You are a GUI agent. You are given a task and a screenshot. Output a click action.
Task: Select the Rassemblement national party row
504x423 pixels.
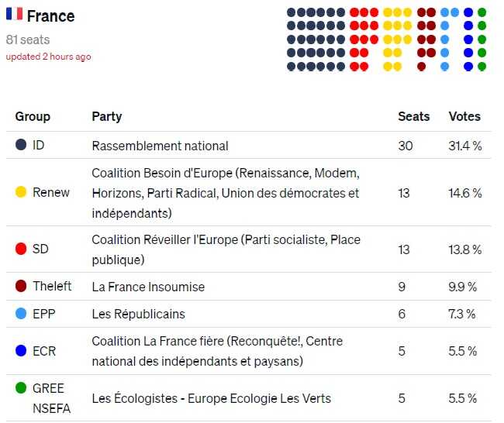pos(160,145)
